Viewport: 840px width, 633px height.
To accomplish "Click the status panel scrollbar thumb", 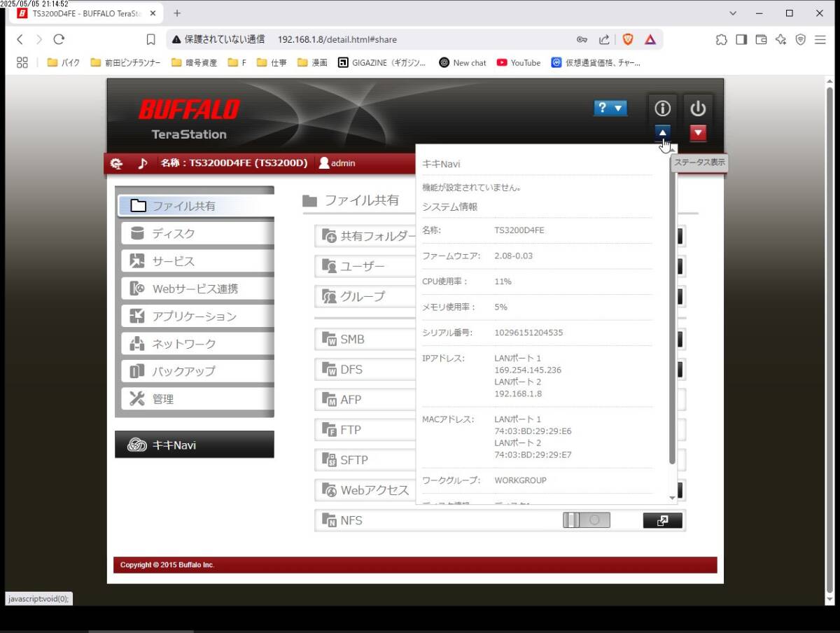I will [x=673, y=308].
